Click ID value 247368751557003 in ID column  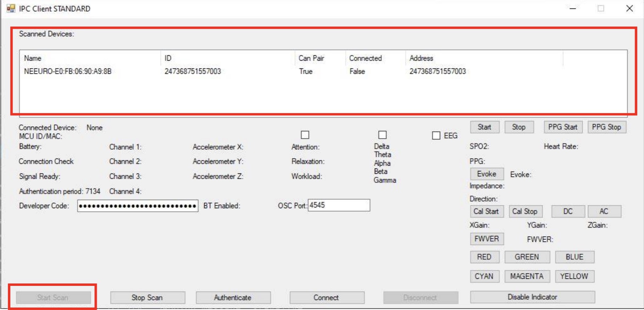coord(193,71)
